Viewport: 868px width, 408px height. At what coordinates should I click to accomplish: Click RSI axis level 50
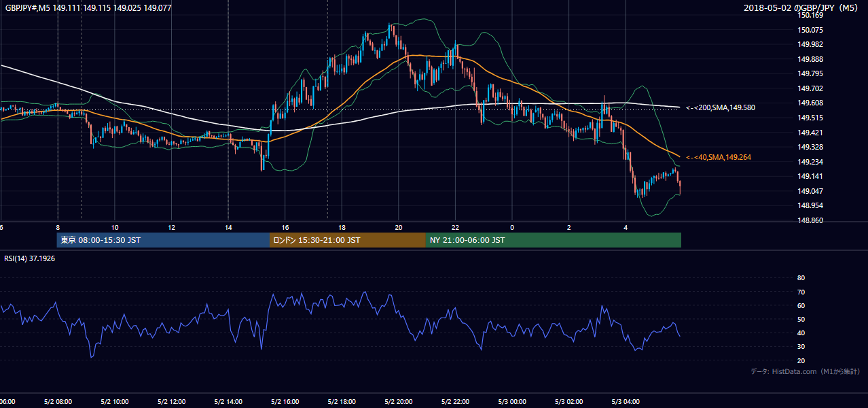point(801,319)
